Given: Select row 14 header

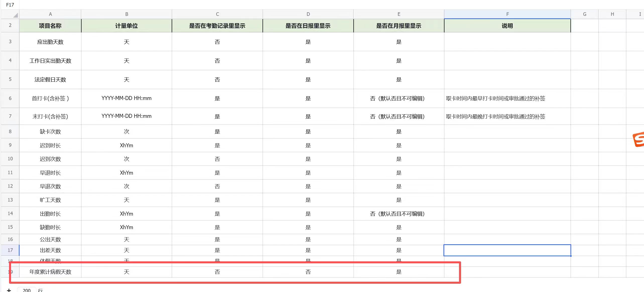Looking at the screenshot, I should 10,213.
